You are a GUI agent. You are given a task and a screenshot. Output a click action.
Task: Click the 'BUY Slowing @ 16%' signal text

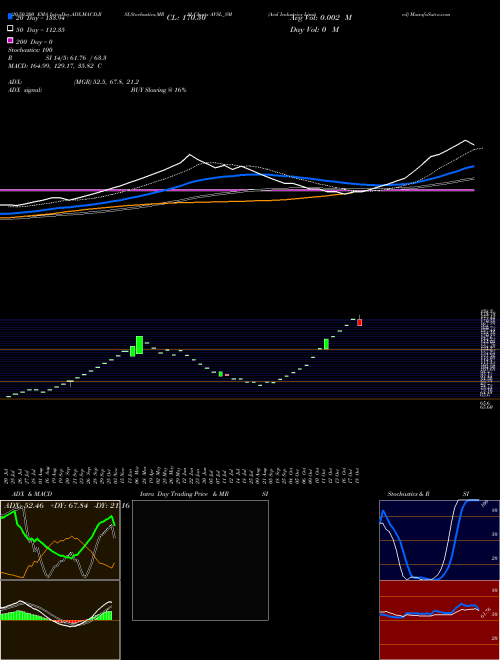[x=158, y=90]
